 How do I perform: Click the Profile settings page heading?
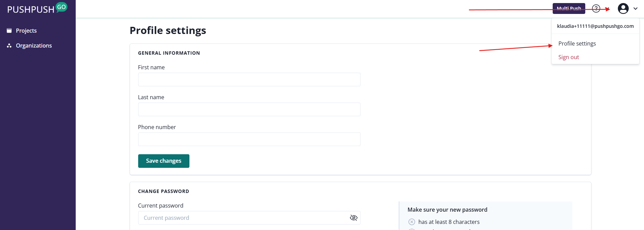click(168, 31)
